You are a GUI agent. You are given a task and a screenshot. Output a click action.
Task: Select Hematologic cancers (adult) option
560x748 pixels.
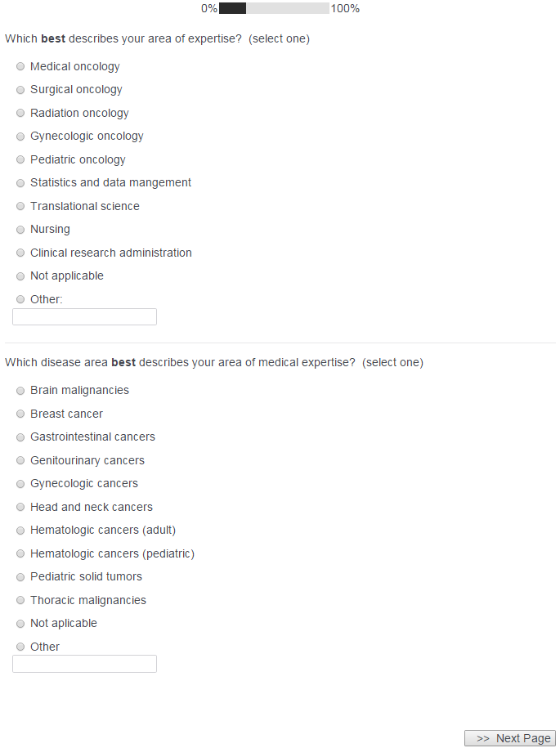click(x=20, y=531)
